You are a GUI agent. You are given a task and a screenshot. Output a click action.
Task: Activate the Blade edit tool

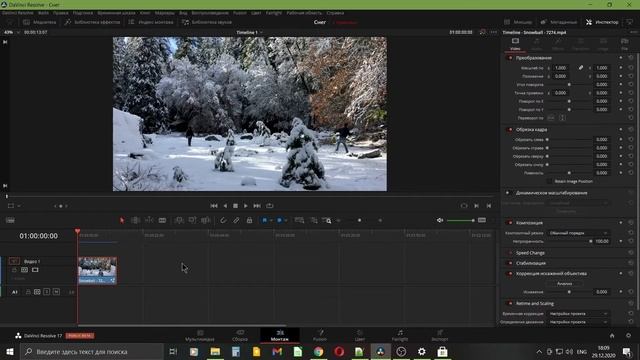[x=162, y=220]
